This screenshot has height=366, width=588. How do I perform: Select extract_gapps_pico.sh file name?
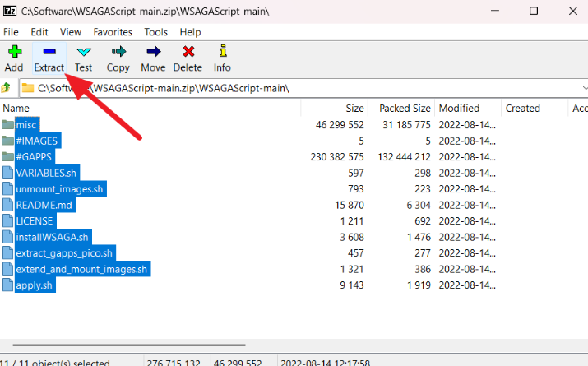64,253
